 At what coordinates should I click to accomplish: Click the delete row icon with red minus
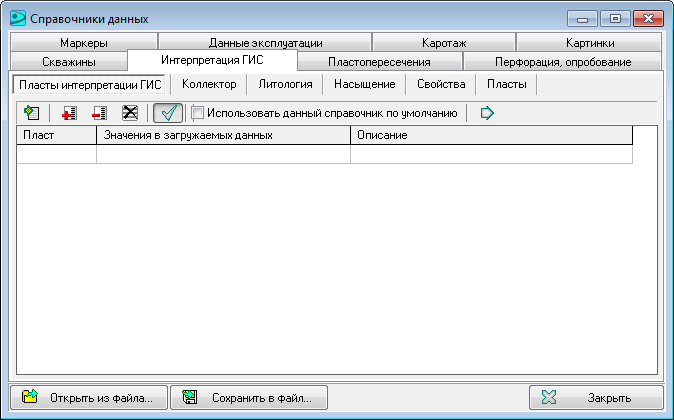pyautogui.click(x=99, y=113)
